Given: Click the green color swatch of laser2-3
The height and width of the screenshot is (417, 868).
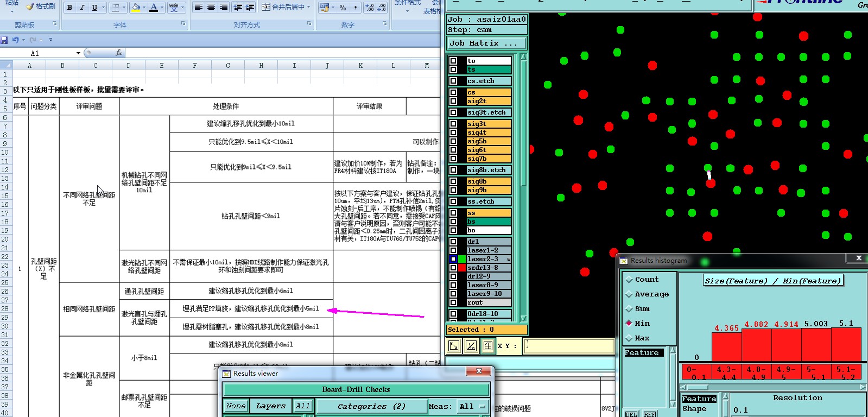Looking at the screenshot, I should pos(462,259).
